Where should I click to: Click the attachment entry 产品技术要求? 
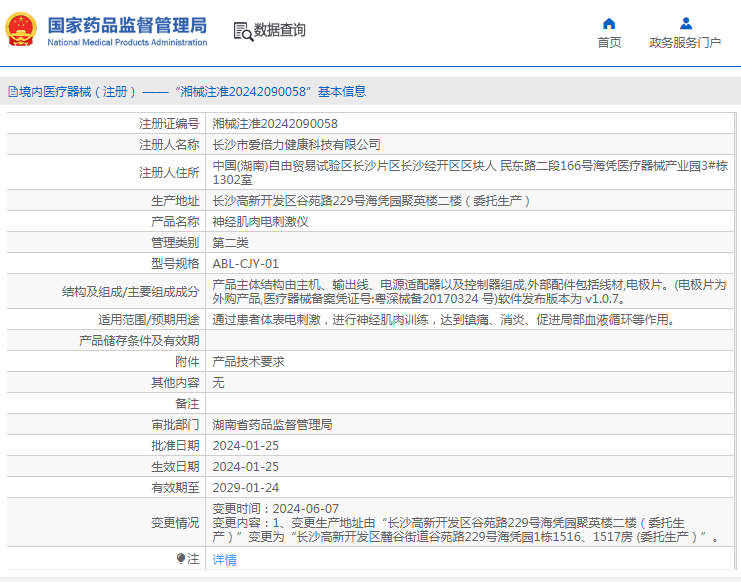click(249, 362)
